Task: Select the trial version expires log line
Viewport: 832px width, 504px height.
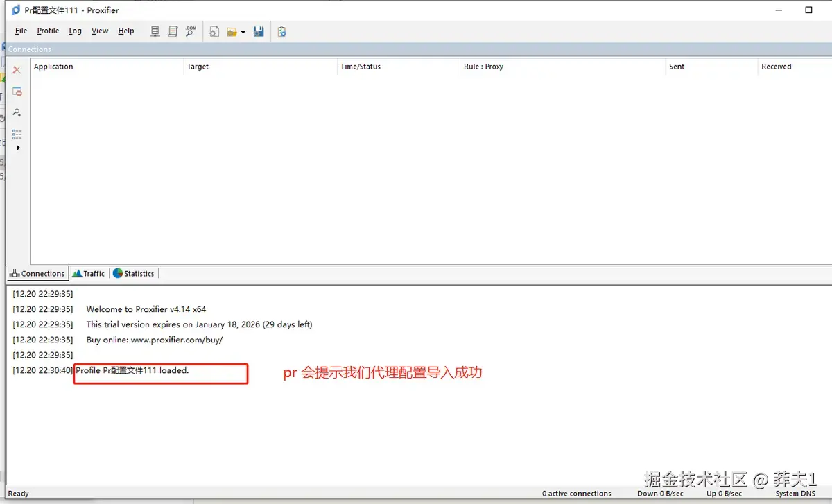Action: coord(199,324)
